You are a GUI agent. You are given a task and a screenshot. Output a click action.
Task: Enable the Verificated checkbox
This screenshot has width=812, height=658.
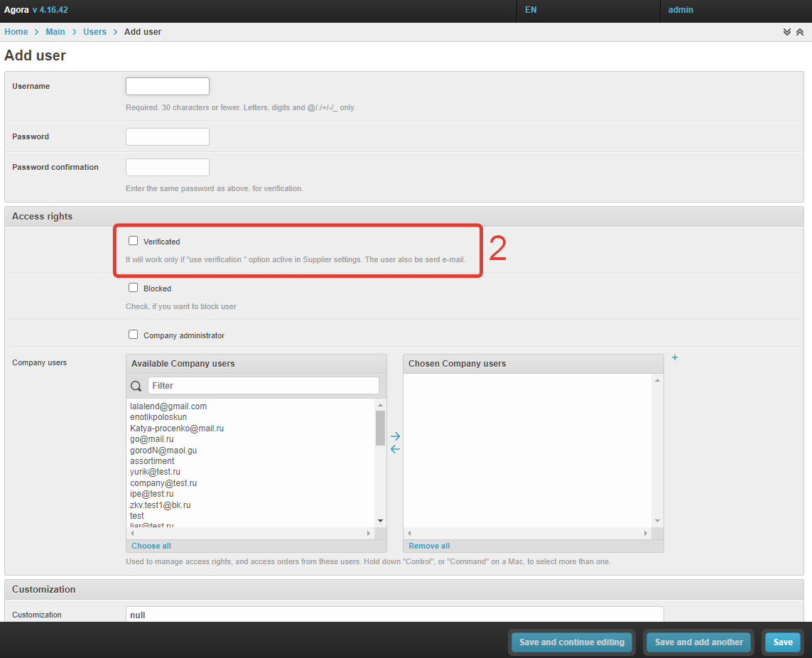pyautogui.click(x=133, y=241)
